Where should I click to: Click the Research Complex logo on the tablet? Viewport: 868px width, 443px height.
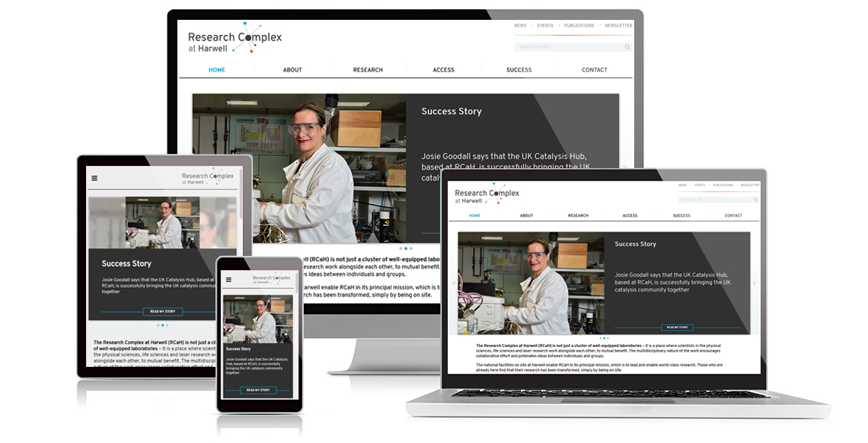click(208, 177)
